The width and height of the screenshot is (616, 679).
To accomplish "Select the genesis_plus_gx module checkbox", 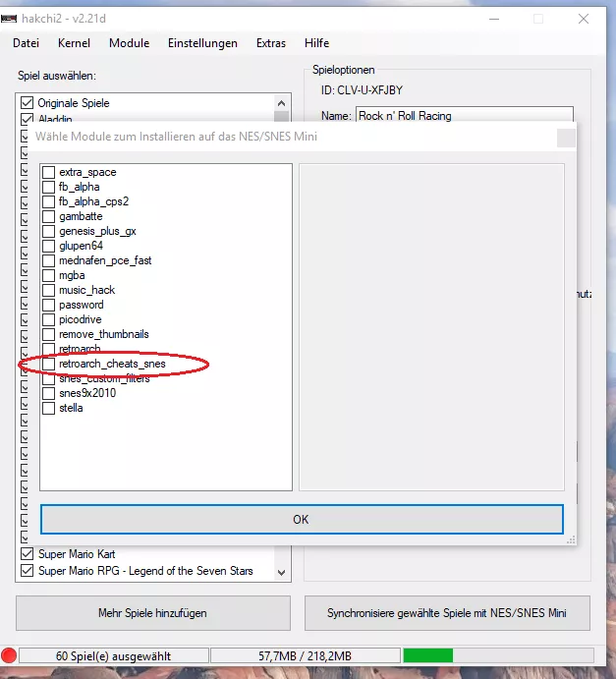I will coord(48,231).
